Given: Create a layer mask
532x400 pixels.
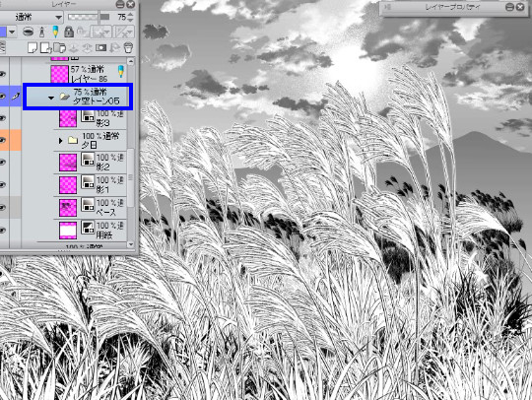Looking at the screenshot, I should (x=100, y=48).
